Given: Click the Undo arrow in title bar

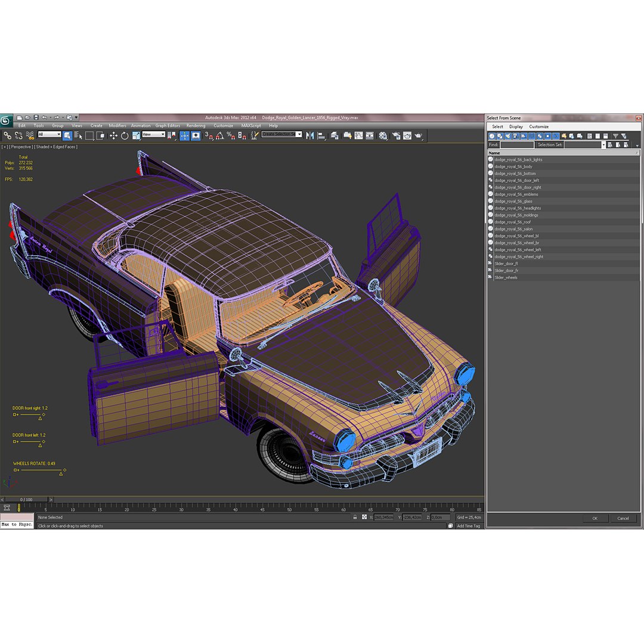Looking at the screenshot, I should [44, 117].
